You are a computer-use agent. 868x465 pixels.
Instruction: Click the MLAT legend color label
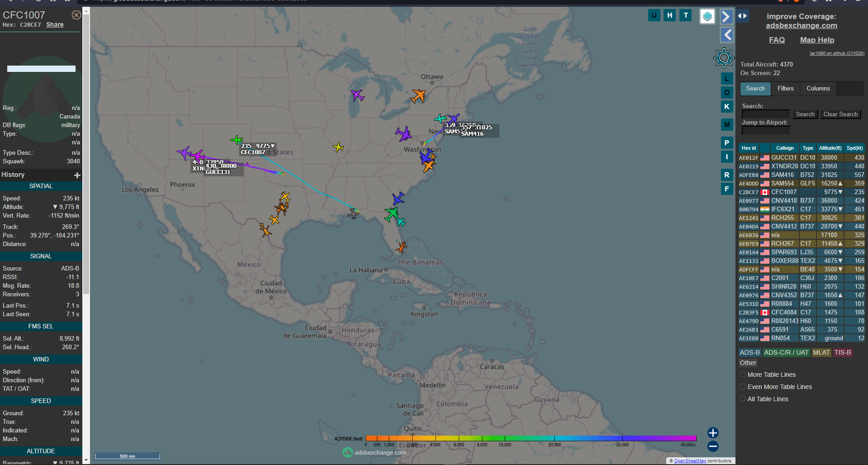click(821, 352)
